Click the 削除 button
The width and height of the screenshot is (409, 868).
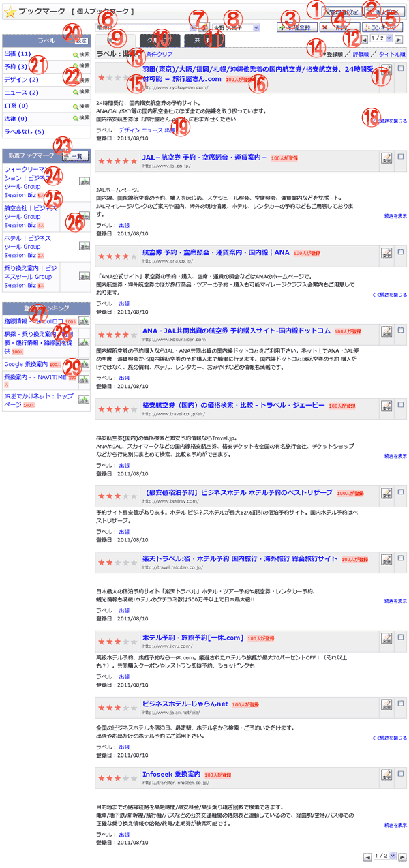coord(339,27)
